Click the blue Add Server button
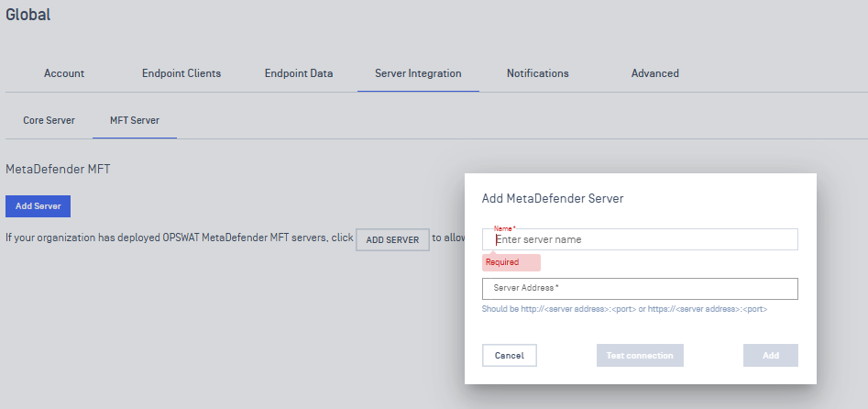This screenshot has width=868, height=409. pos(38,206)
